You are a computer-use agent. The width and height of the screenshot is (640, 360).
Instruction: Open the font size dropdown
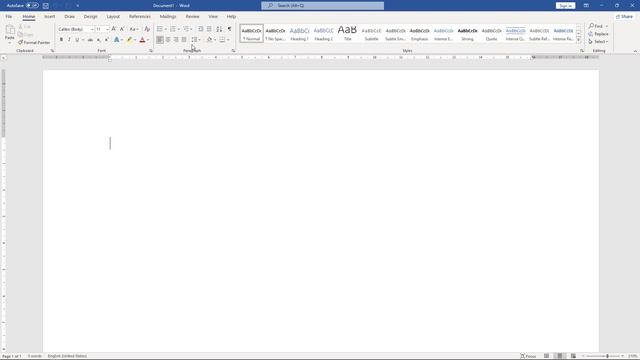pyautogui.click(x=107, y=29)
